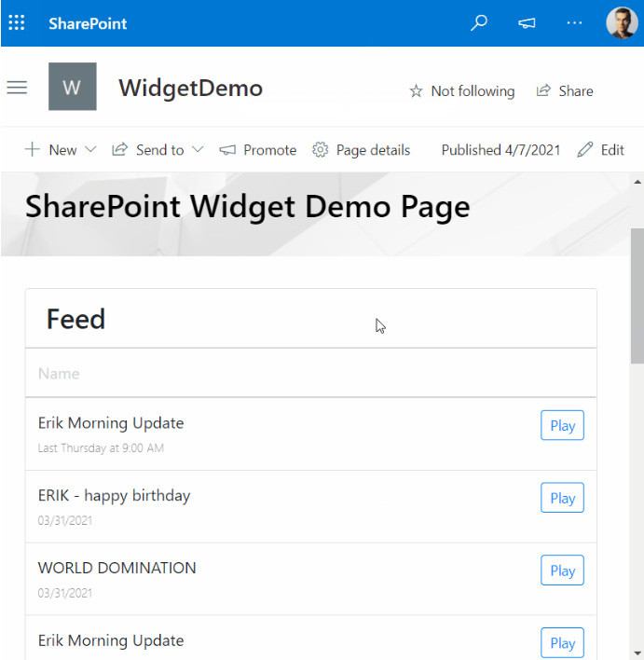Open the user profile avatar
The image size is (644, 660).
(622, 22)
